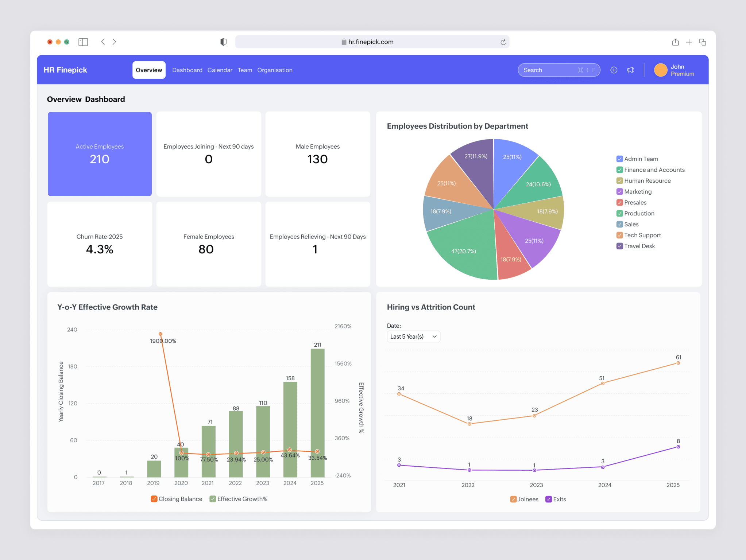Open the Last 5 Year(s) date dropdown
746x560 pixels.
[x=413, y=336]
